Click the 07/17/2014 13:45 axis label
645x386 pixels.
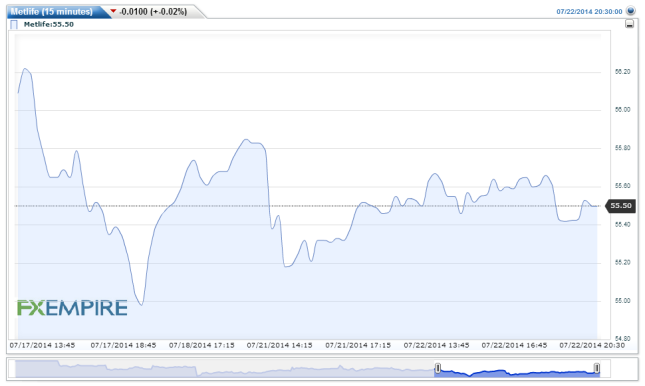coord(42,345)
